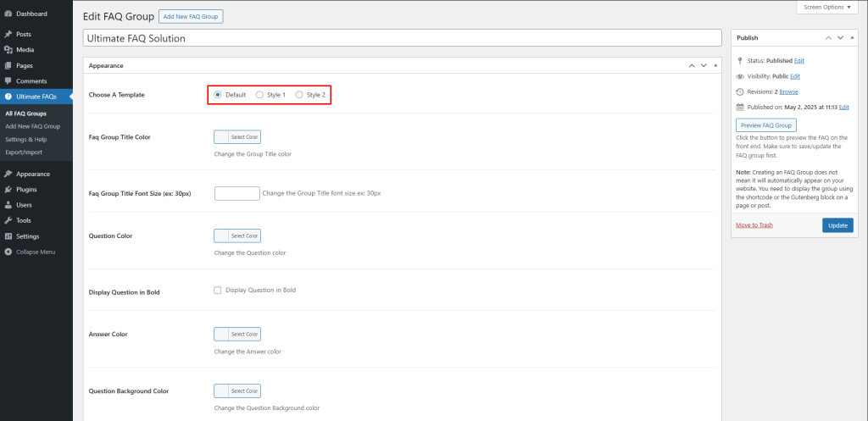Move Publish box up with arrow
This screenshot has width=868, height=421.
(829, 37)
